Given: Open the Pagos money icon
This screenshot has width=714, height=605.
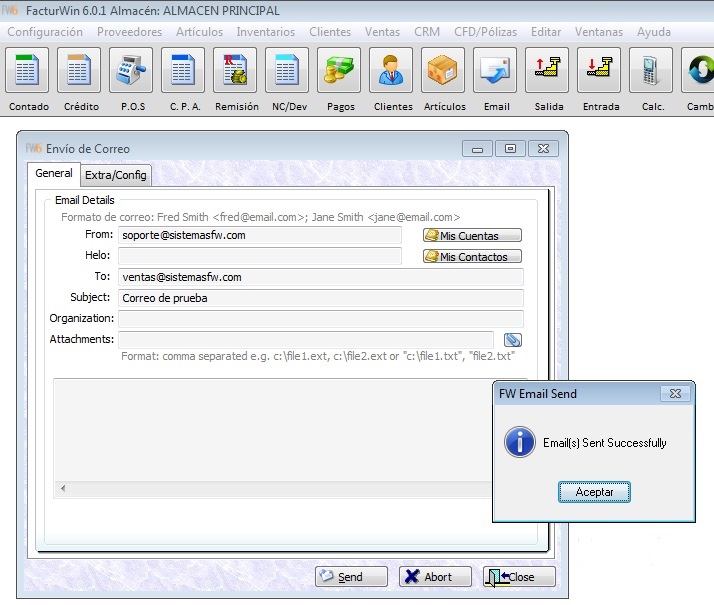Looking at the screenshot, I should [x=339, y=70].
